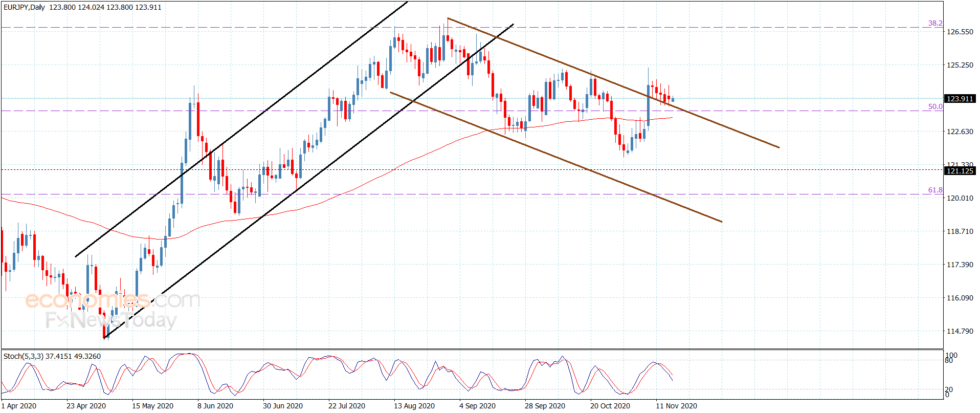The height and width of the screenshot is (413, 980).
Task: Click the 125.250 price axis label
Action: coord(960,65)
